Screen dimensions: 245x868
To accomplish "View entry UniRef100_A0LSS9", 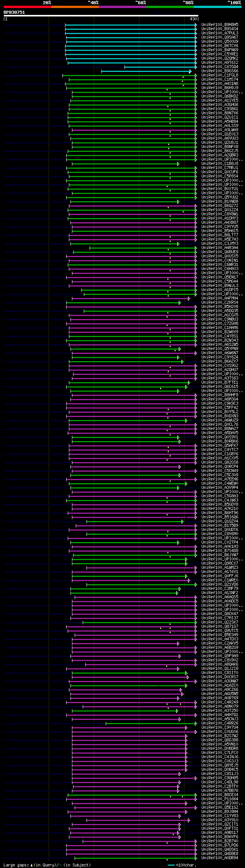I will click(220, 125).
